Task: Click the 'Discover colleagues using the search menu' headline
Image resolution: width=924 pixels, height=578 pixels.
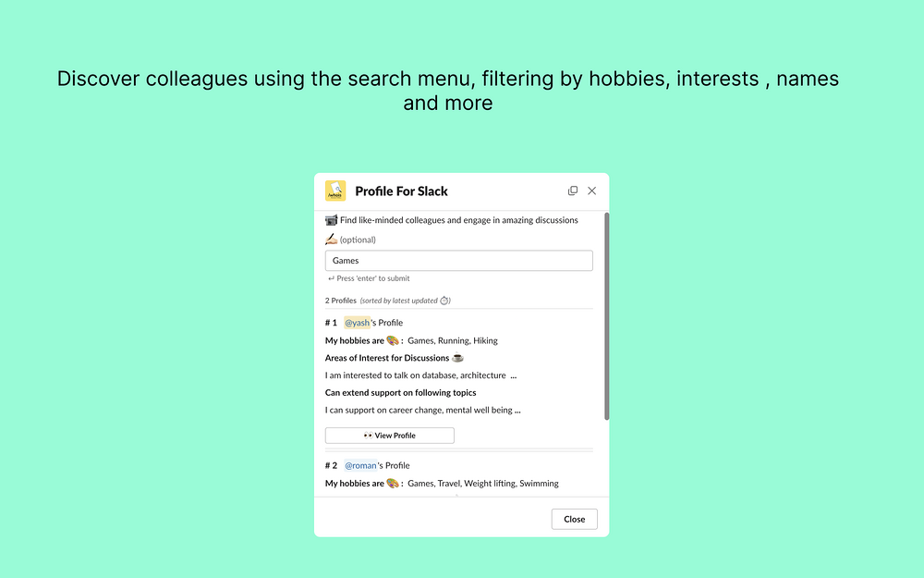Action: pos(448,91)
